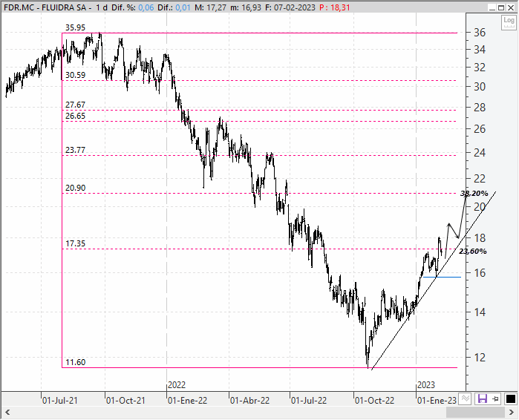Click the horizontal scrollbar left arrow

pyautogui.click(x=7, y=413)
